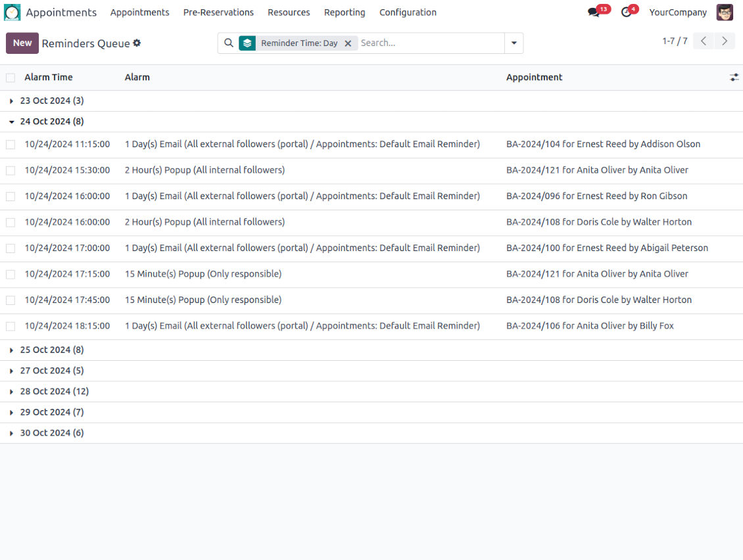Viewport: 743px width, 560px height.
Task: Open the activities clock icon
Action: (626, 12)
